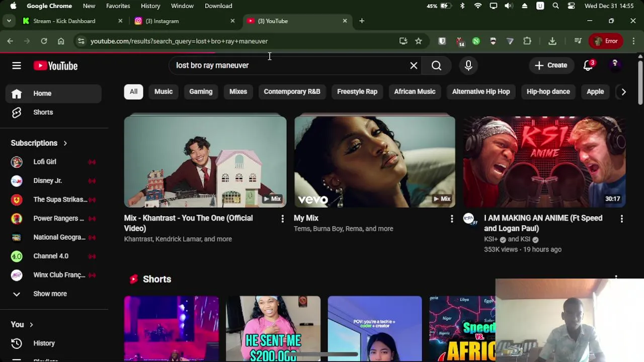This screenshot has width=644, height=362.
Task: Open YouTube notifications bell
Action: tap(588, 65)
